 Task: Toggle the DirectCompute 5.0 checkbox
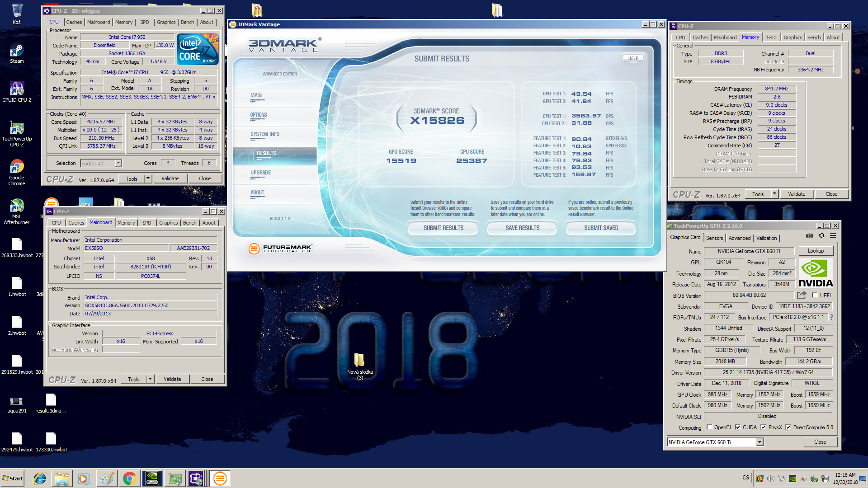(x=788, y=427)
